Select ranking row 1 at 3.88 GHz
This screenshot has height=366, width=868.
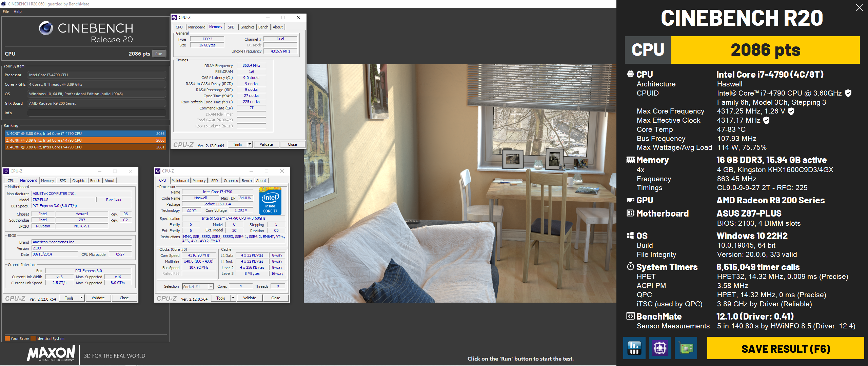[x=85, y=134]
